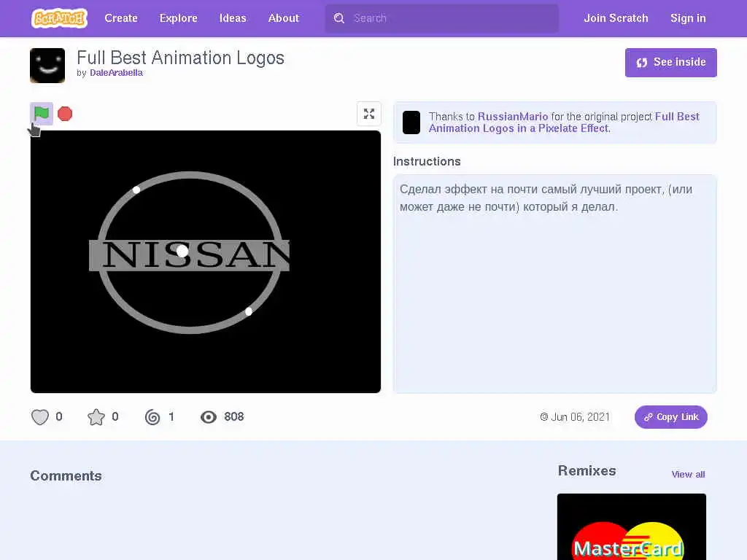View remix count spiral icon
The image size is (747, 560).
[152, 417]
